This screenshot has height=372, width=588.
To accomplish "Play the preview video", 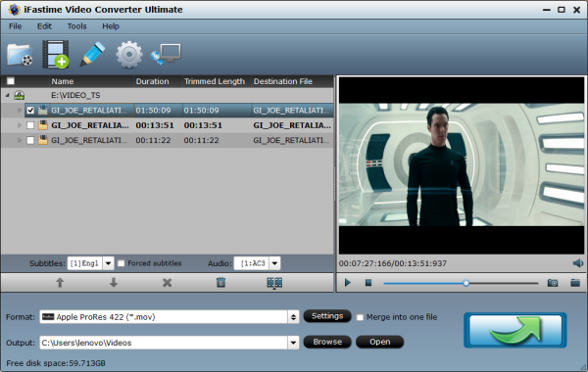I will click(x=348, y=283).
